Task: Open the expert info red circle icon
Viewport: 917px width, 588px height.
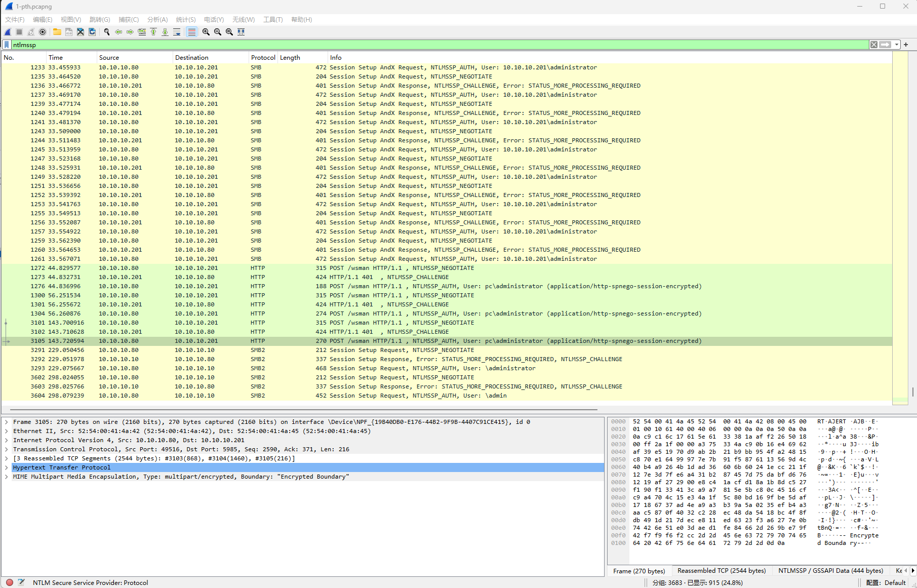Action: (x=10, y=582)
